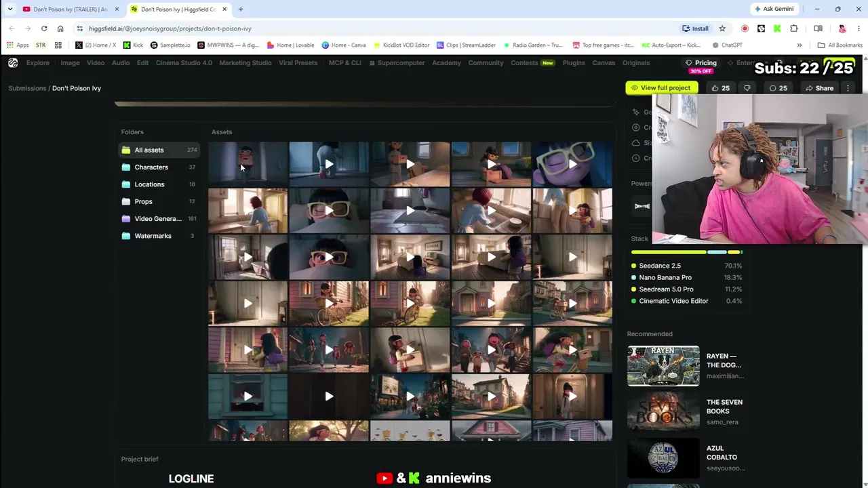This screenshot has height=488, width=868.
Task: Open the Home - Canva bookmark
Action: coord(344,45)
